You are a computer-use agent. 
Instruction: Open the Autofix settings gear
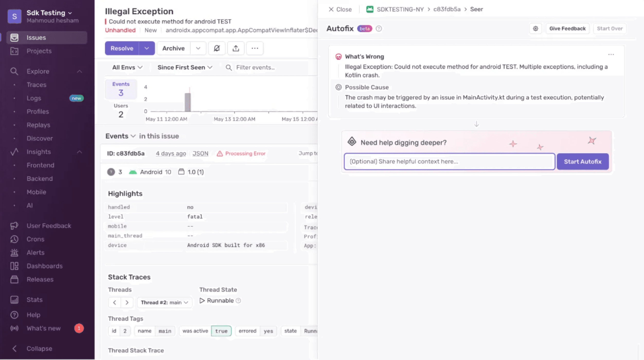tap(535, 29)
